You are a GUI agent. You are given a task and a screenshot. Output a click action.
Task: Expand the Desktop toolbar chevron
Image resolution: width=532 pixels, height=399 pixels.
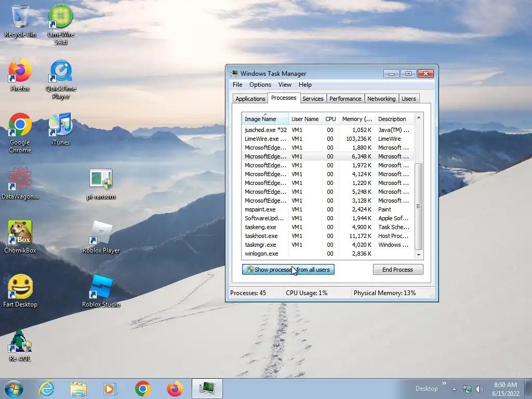(x=444, y=383)
